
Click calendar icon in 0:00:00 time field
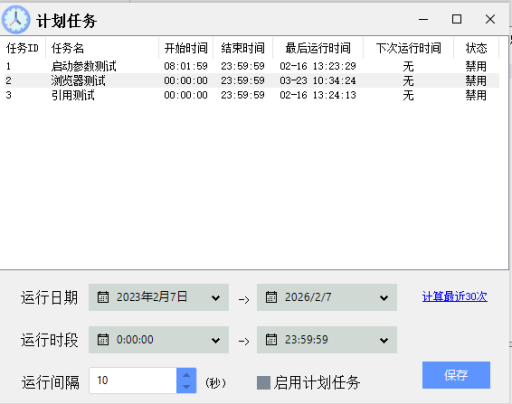click(x=103, y=340)
